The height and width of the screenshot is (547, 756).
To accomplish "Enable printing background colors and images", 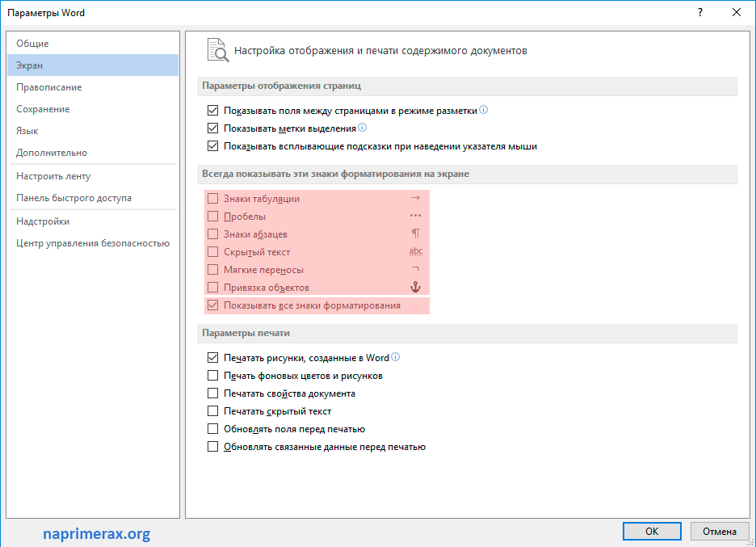I will [213, 376].
